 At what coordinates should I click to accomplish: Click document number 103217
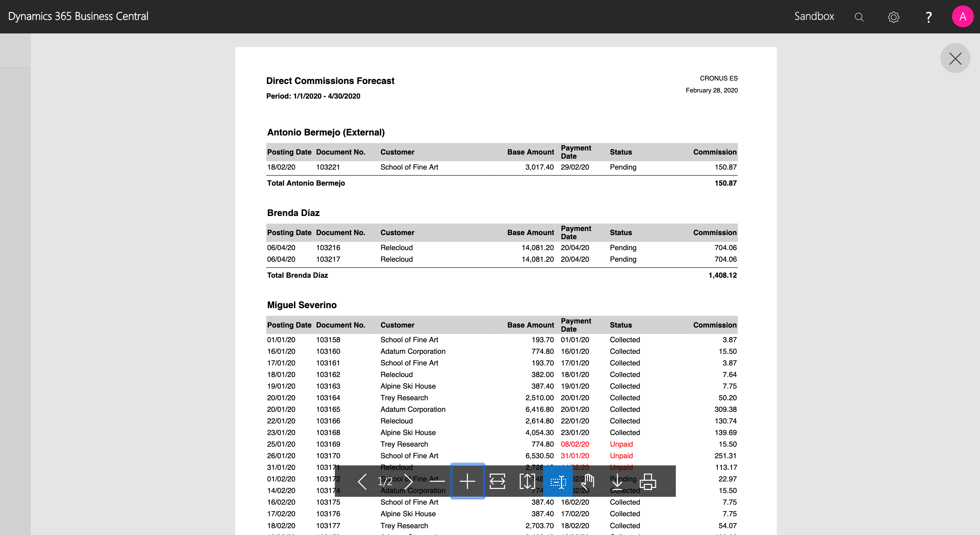click(328, 259)
